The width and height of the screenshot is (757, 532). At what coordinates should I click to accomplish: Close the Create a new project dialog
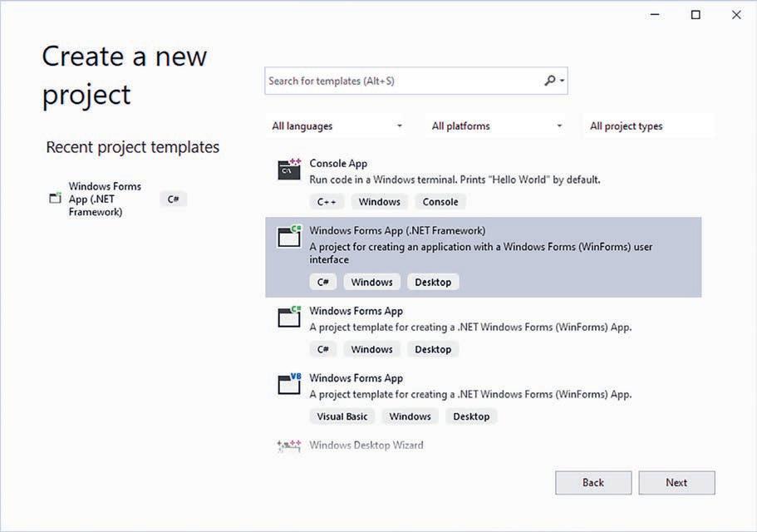[x=736, y=15]
